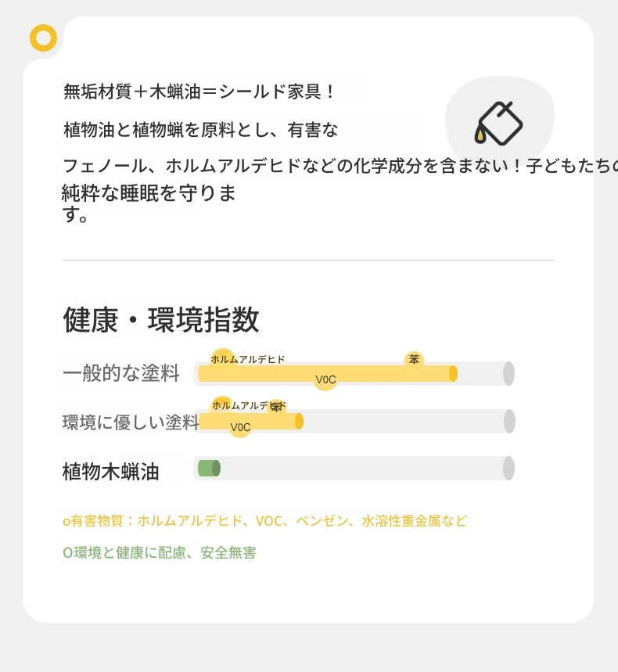Screen dimensions: 618x672
Task: Click the yellow 環境に優しい塗料 bar fill
Action: pos(250,422)
